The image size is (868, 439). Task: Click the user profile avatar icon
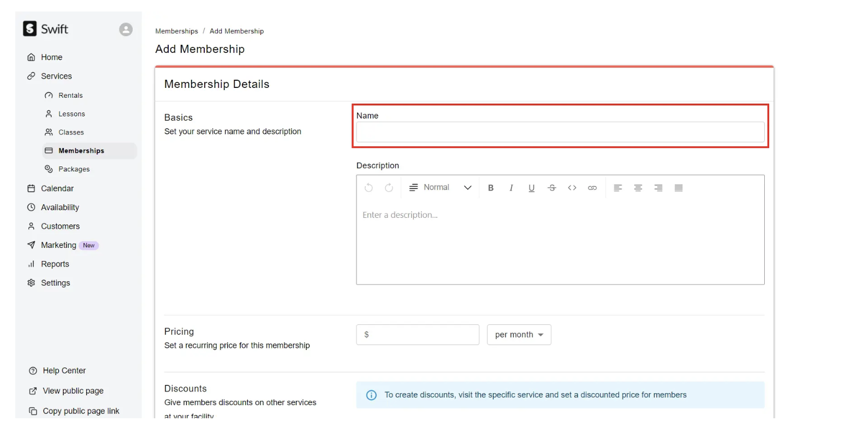click(126, 29)
